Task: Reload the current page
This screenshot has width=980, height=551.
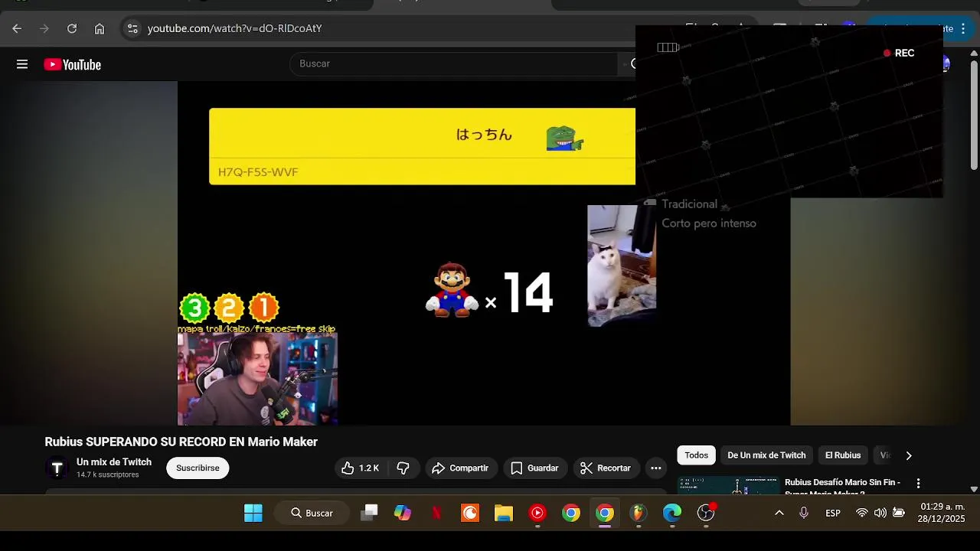Action: 72,28
